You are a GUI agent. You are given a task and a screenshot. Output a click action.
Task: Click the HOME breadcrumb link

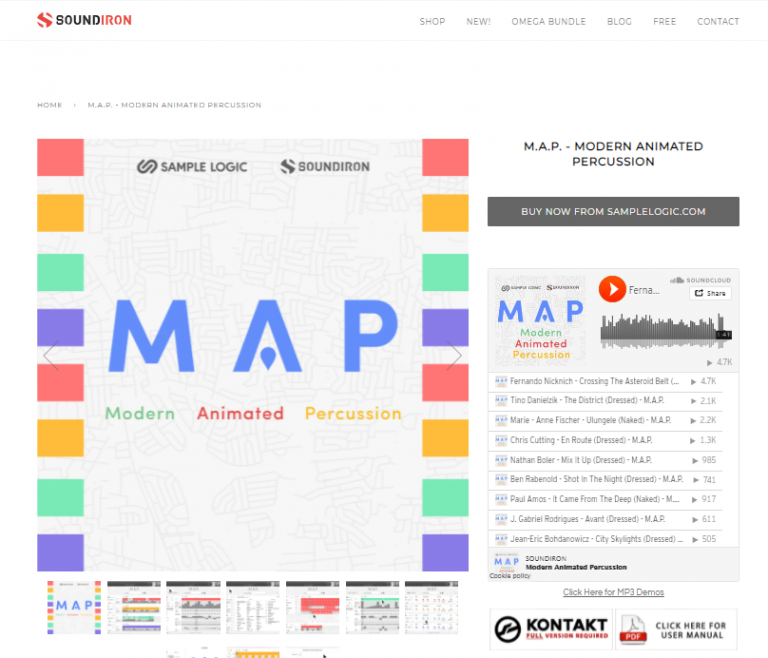49,105
